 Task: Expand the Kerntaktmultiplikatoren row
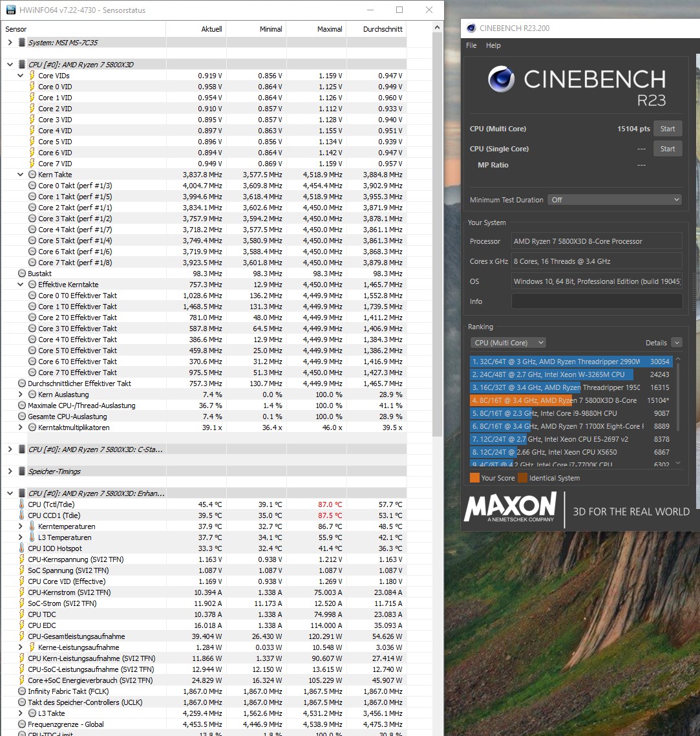pos(20,427)
